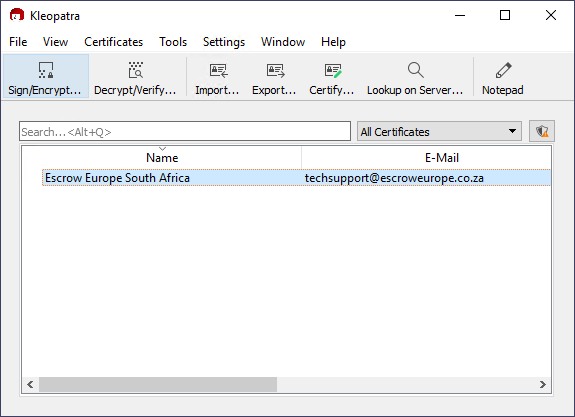Viewport: 575px width, 417px height.
Task: Sort by the E-Mail column header
Action: (x=442, y=157)
